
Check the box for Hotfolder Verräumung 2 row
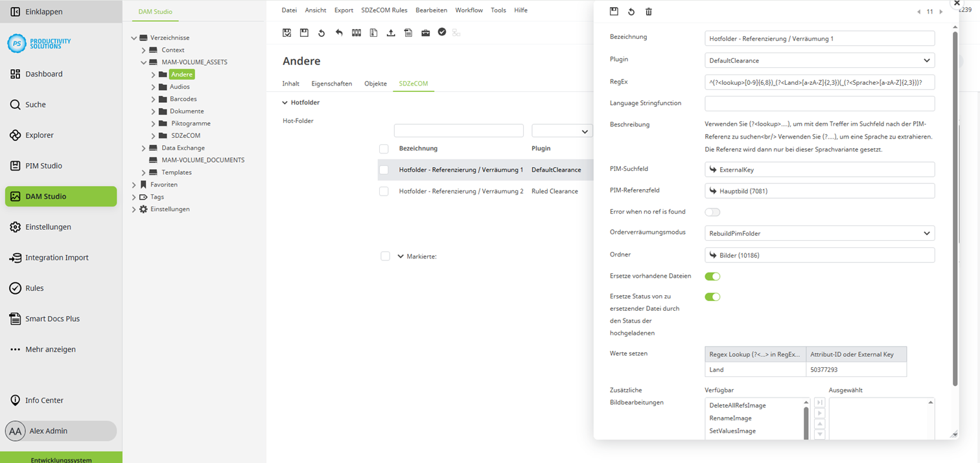coord(384,192)
